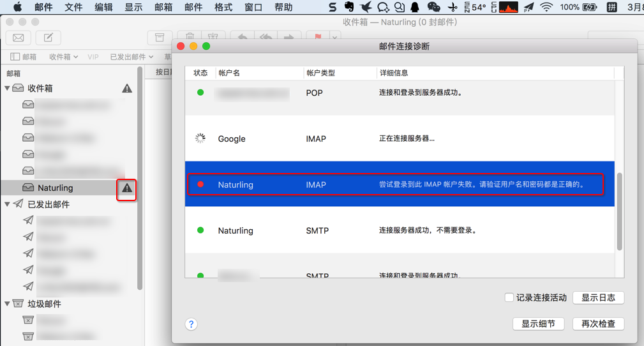Open the Apple menu
The height and width of the screenshot is (346, 644).
point(18,7)
